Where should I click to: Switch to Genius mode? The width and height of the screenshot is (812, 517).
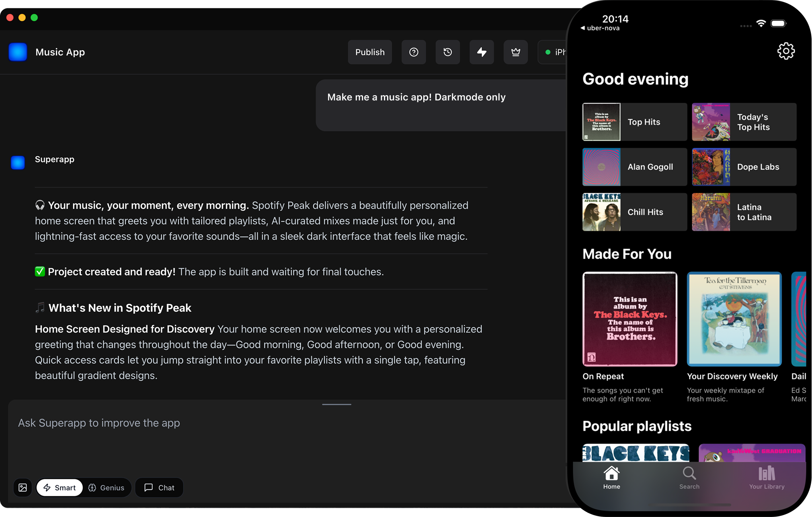107,487
